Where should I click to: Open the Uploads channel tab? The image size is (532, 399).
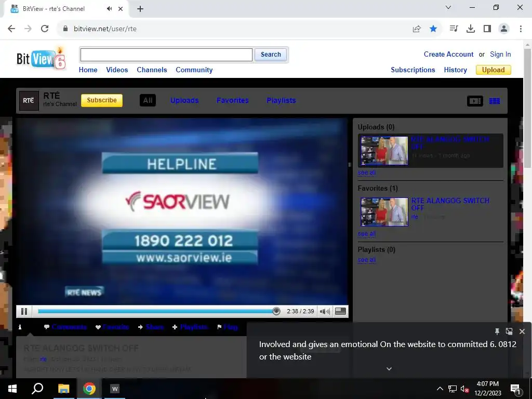coord(184,100)
